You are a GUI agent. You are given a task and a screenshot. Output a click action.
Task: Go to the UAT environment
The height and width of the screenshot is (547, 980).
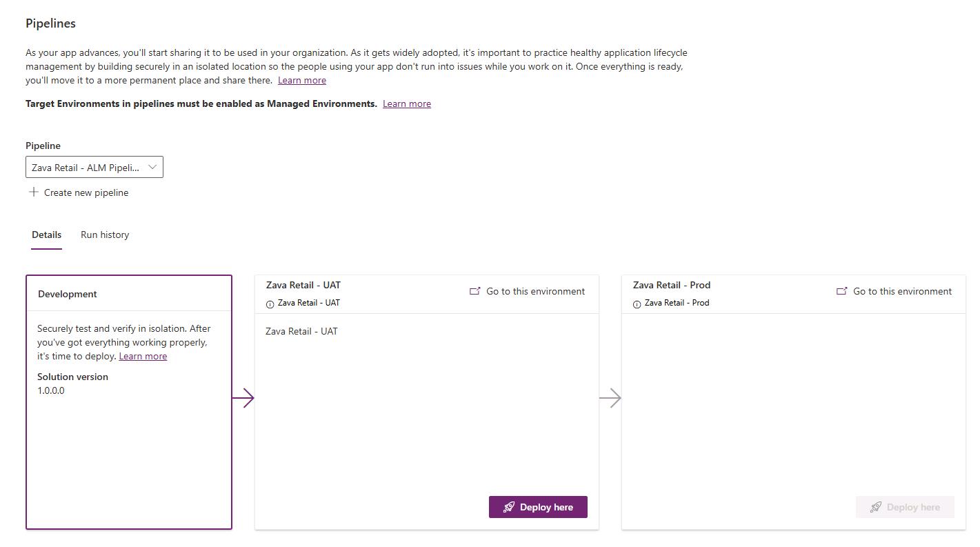[527, 291]
